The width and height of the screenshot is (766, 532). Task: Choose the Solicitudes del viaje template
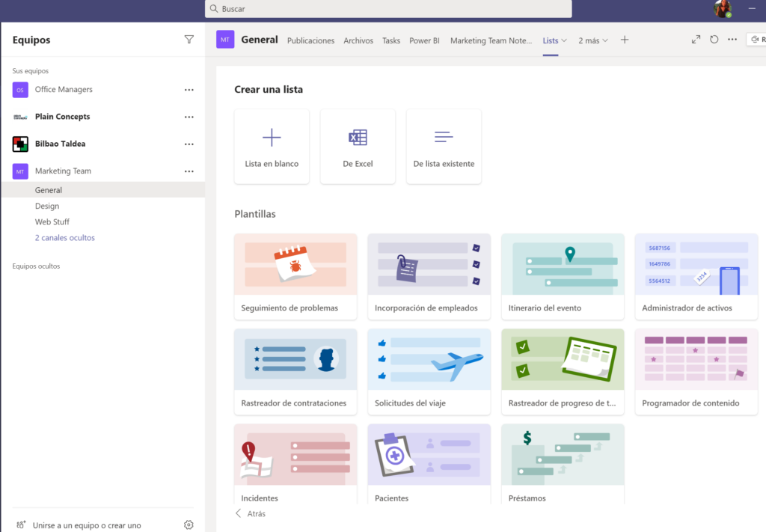[x=429, y=372]
